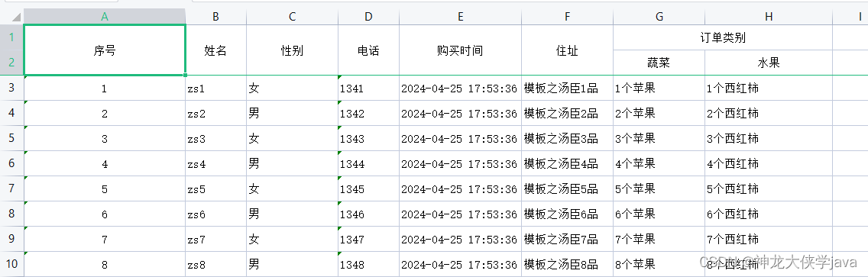Viewport: 868px width, 277px height.
Task: Select column D header
Action: (369, 17)
